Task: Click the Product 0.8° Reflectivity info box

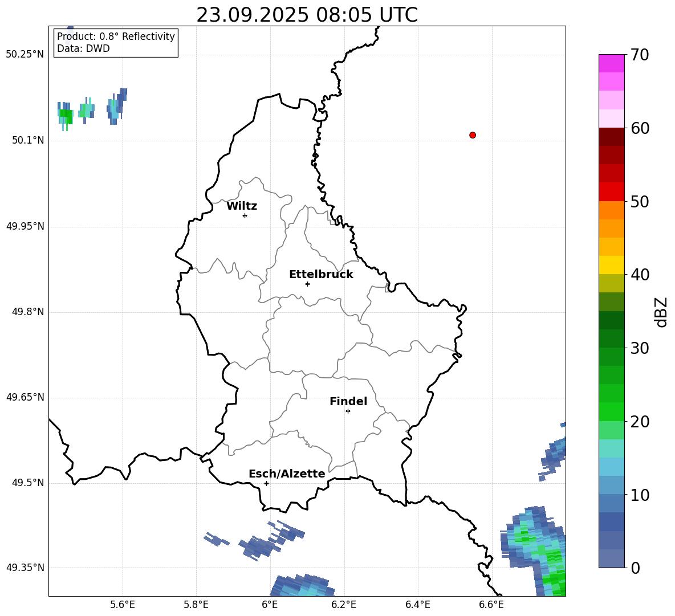Action: (x=116, y=43)
